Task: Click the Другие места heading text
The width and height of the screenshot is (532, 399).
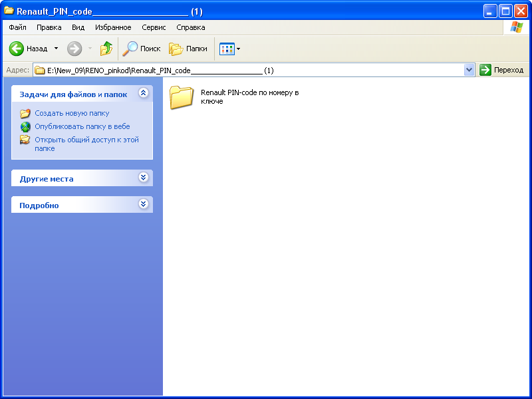Action: click(x=47, y=179)
